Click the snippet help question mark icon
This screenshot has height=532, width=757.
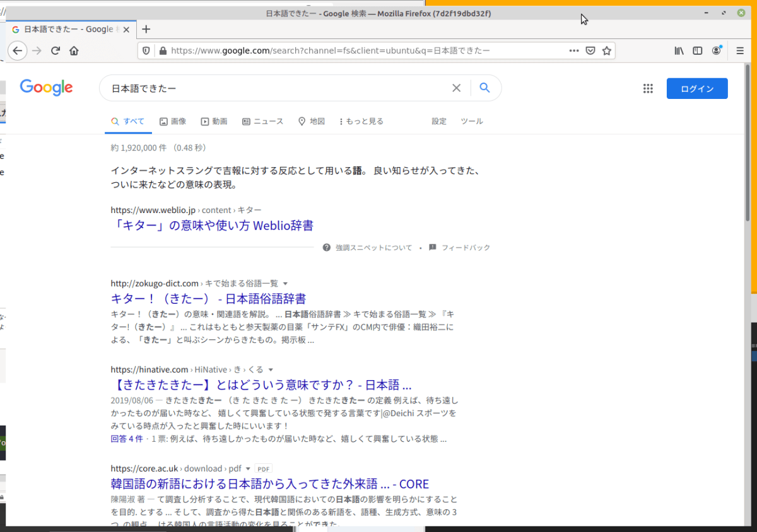[x=327, y=248]
